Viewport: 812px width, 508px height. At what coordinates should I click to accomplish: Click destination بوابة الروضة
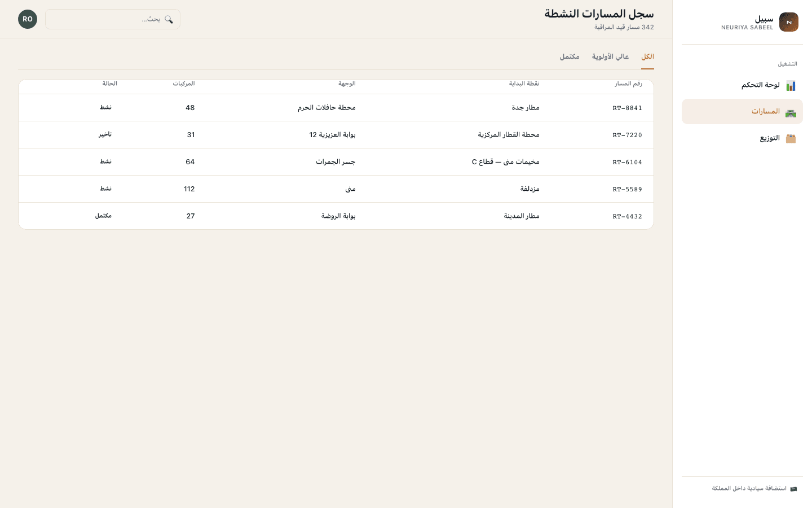(x=338, y=216)
